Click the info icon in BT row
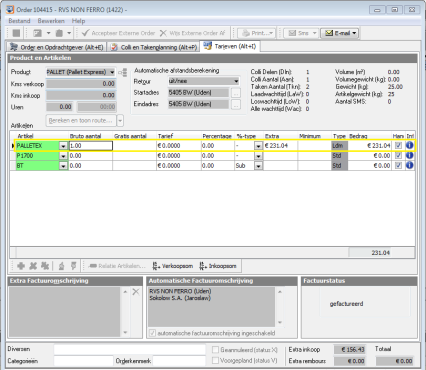Viewport: 426px width, 370px height. 410,165
